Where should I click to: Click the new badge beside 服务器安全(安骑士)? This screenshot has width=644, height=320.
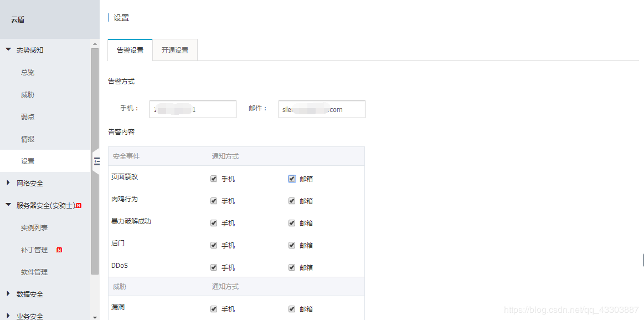[79, 206]
